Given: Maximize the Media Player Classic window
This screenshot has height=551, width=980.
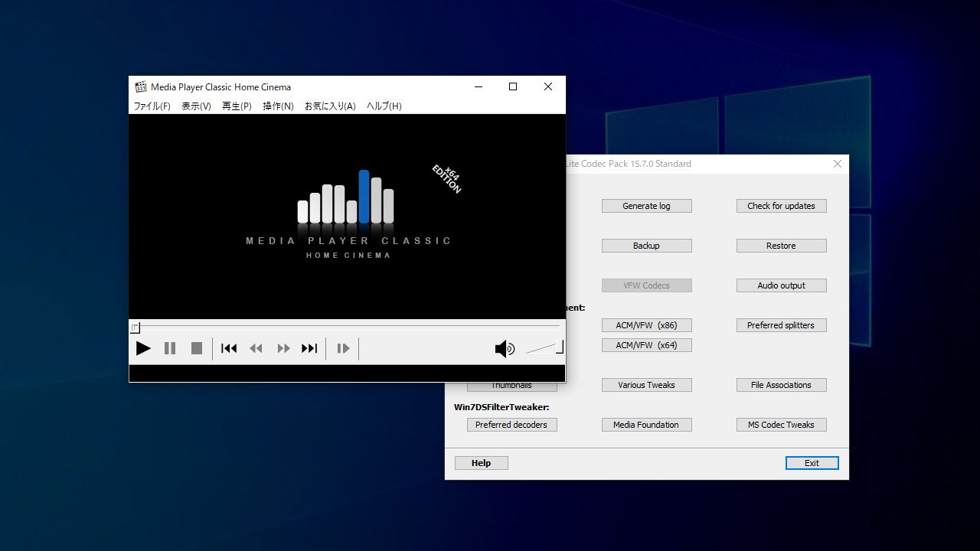Looking at the screenshot, I should click(x=513, y=86).
